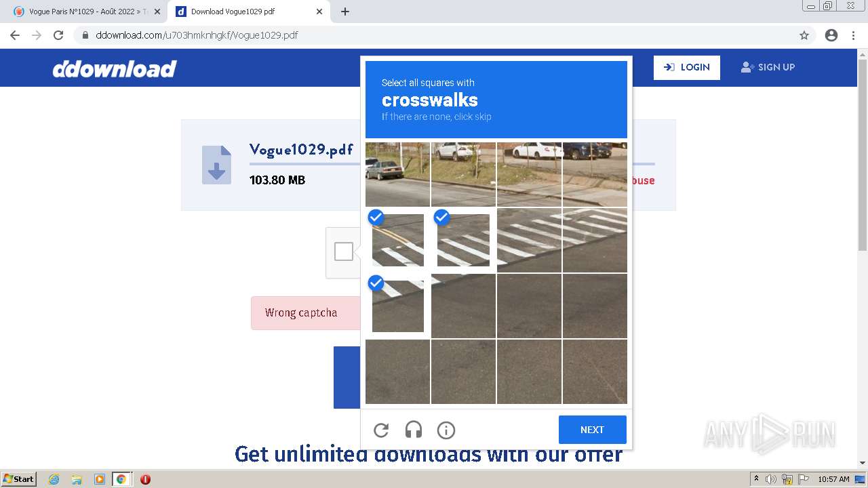
Task: Open Windows Explorer folder from taskbar
Action: 77,479
